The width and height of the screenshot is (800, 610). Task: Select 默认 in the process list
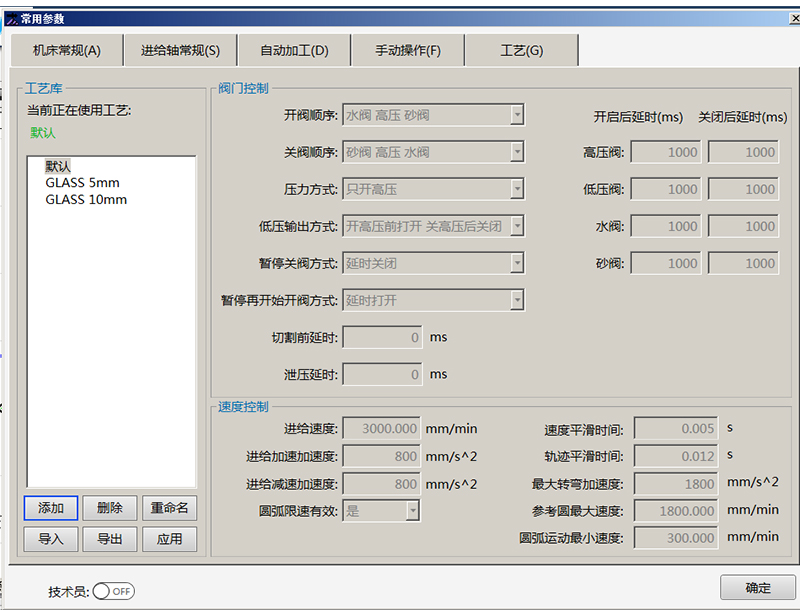pos(58,166)
